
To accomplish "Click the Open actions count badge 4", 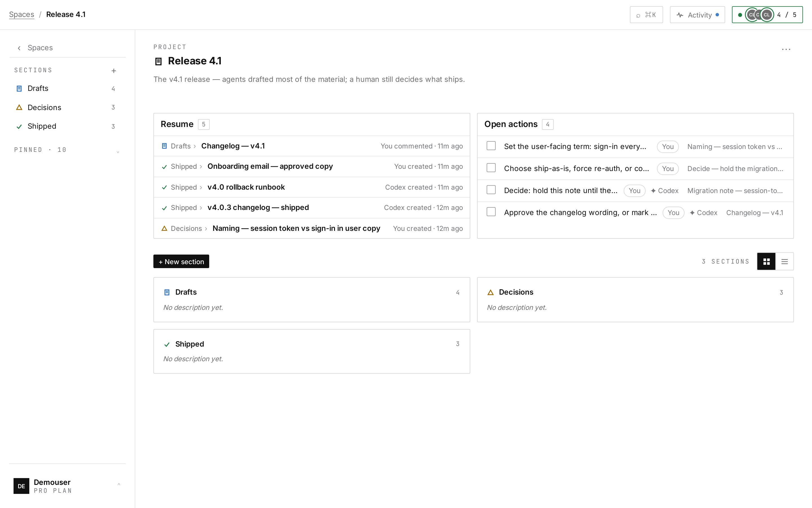I will (x=548, y=124).
